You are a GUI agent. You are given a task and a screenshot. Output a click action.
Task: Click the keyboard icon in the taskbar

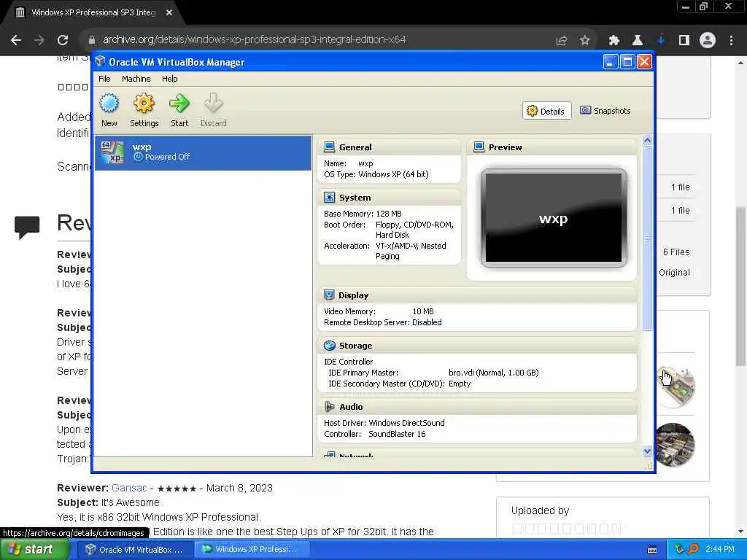(x=653, y=550)
